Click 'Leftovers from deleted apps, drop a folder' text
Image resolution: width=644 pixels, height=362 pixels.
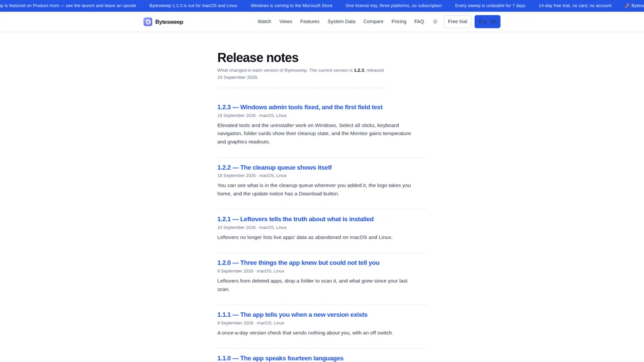point(313,285)
